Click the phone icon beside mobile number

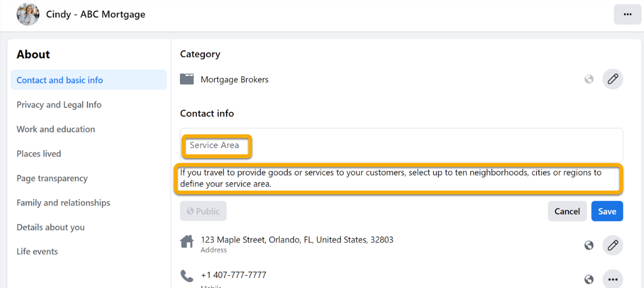click(x=187, y=276)
